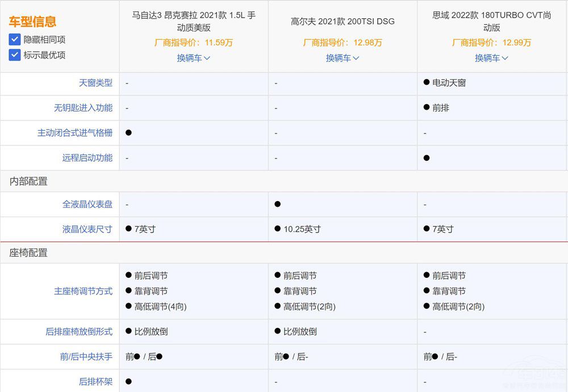The image size is (568, 392).
Task: Open 换辆车 dropdown under the 马自达3 昂克赛拉 column
Action: 193,58
